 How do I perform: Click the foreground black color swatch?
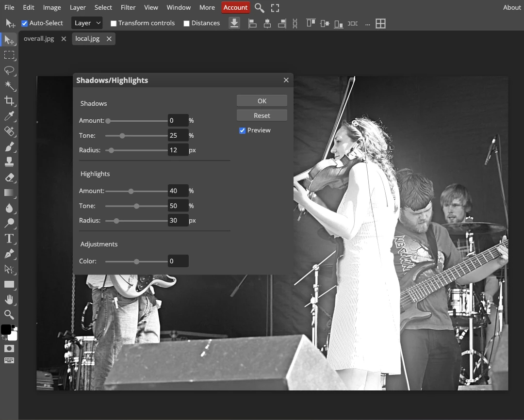[x=6, y=329]
